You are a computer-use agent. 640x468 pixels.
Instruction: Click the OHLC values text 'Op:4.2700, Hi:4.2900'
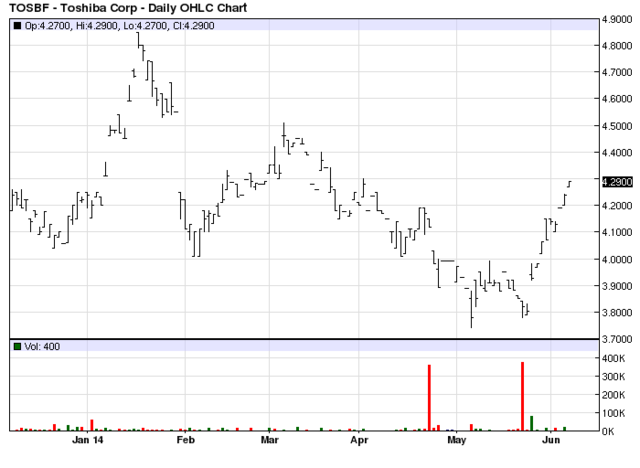click(x=73, y=26)
